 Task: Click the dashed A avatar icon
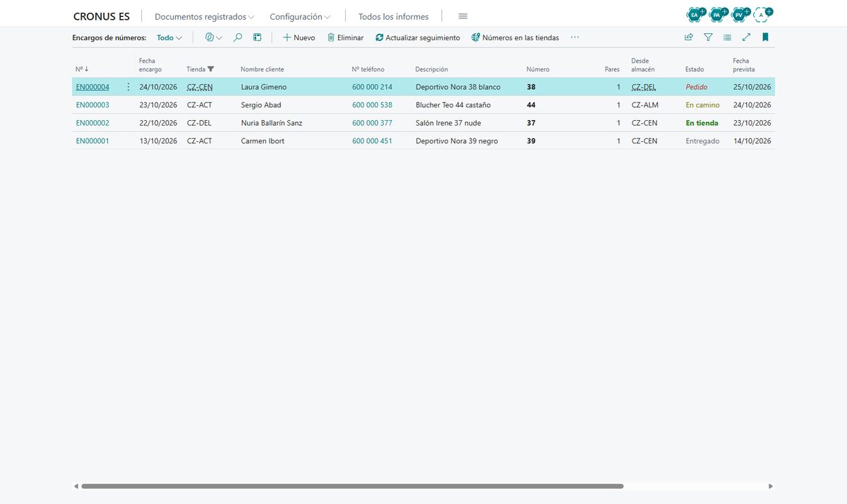click(x=762, y=14)
